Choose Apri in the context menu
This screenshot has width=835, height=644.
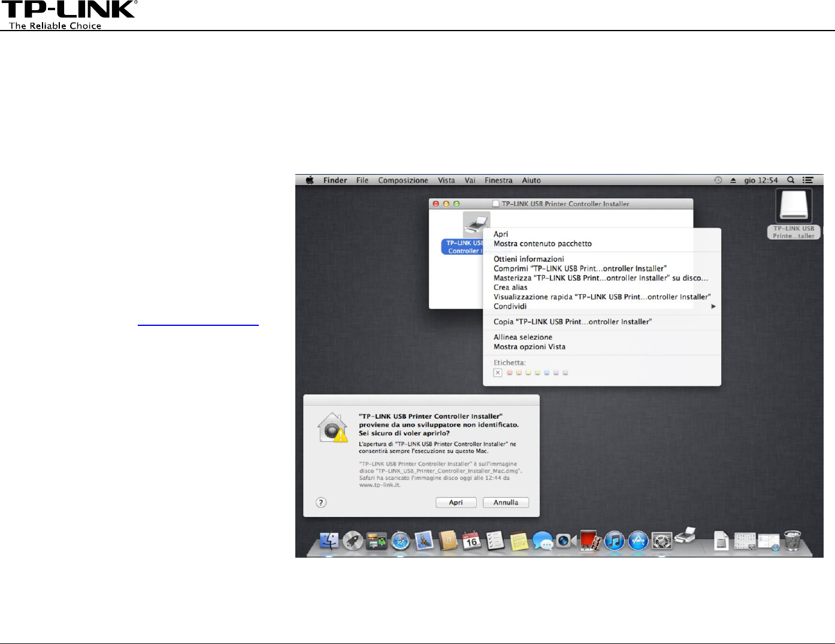(602, 234)
